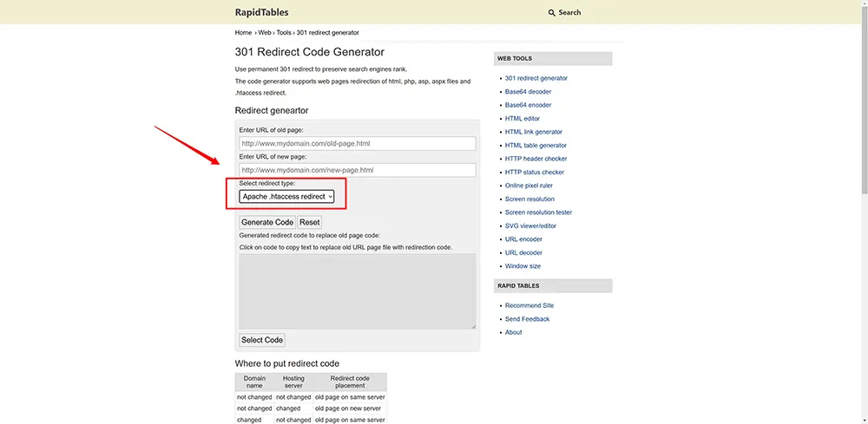Viewport: 868px width, 424px height.
Task: Click the Send Feedback link
Action: tap(527, 319)
